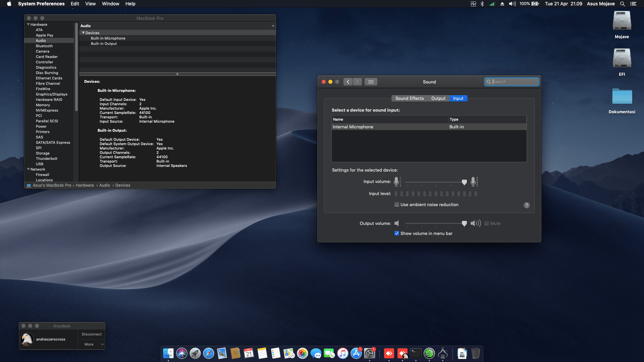
Task: Switch to the Output tab
Action: pos(438,99)
